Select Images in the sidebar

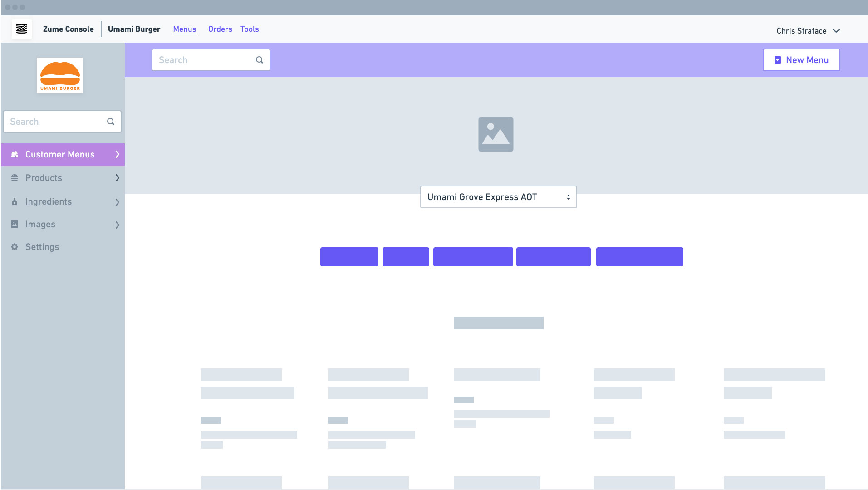(x=63, y=224)
